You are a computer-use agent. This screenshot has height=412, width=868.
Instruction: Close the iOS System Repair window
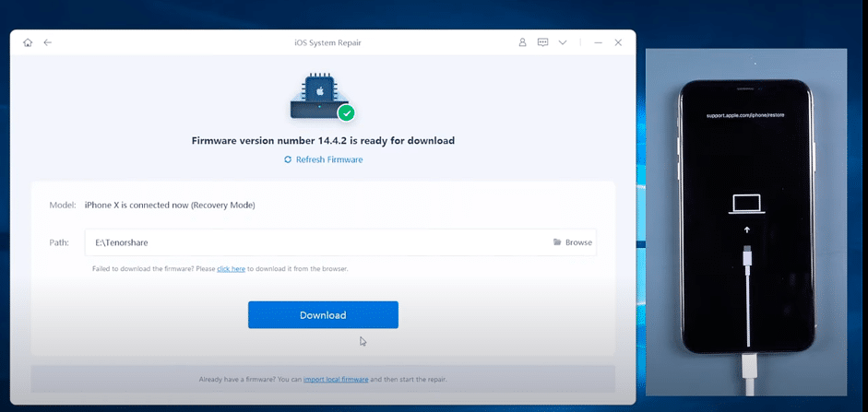(618, 42)
